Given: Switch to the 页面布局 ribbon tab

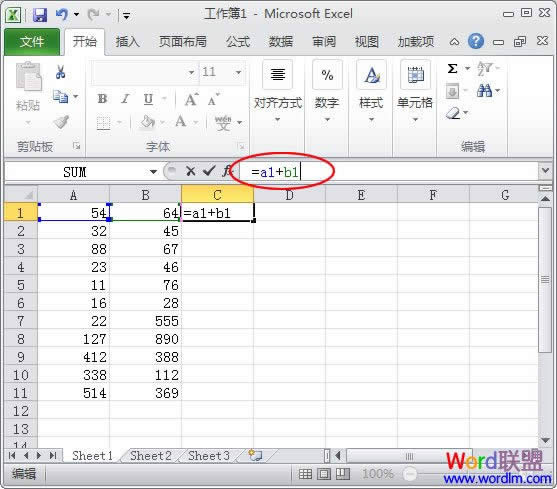Looking at the screenshot, I should 182,42.
